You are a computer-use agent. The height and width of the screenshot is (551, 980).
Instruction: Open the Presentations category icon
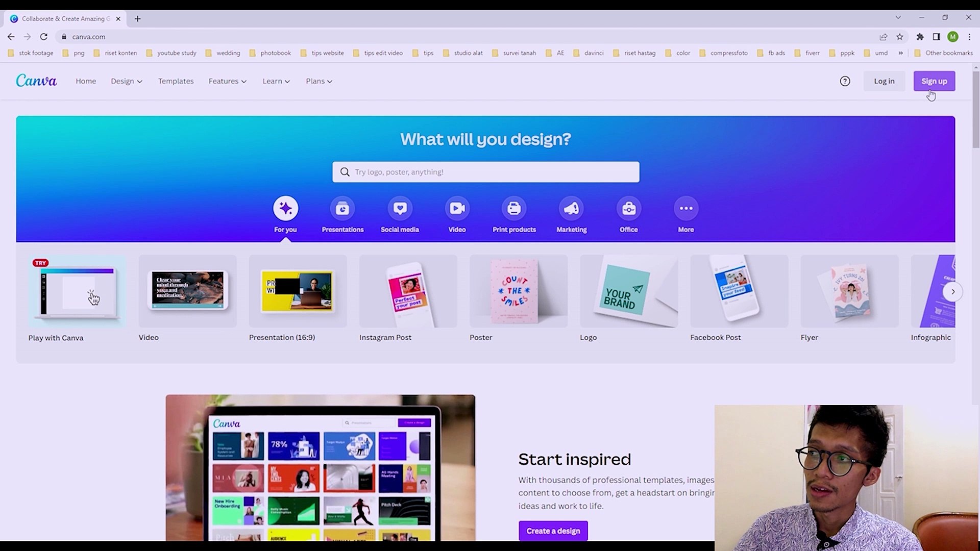(x=342, y=209)
